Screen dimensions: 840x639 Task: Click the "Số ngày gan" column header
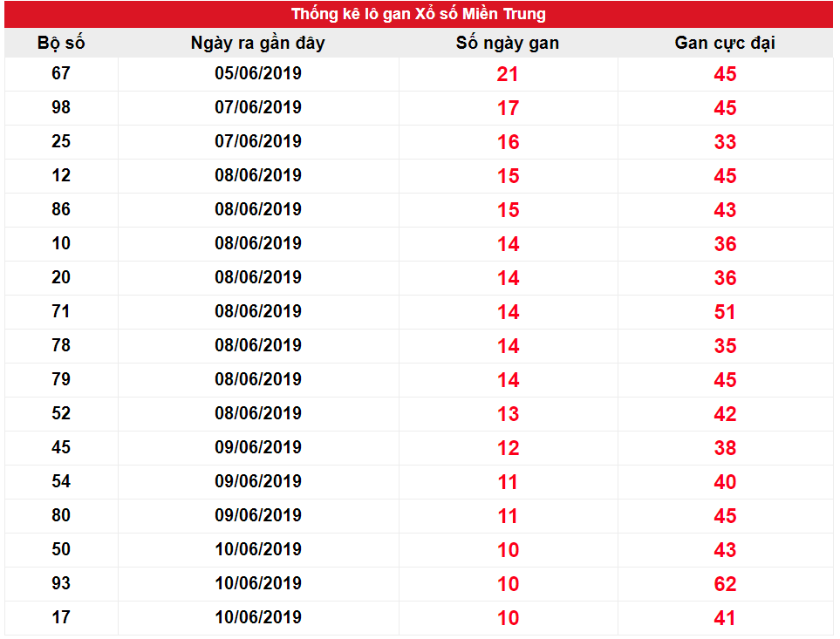point(508,43)
